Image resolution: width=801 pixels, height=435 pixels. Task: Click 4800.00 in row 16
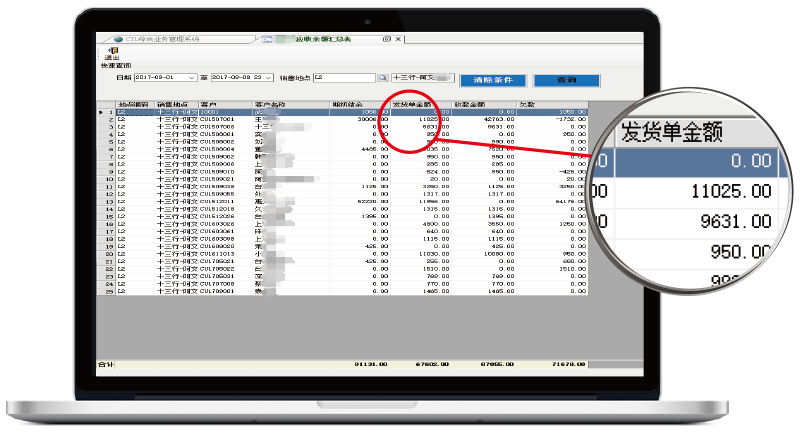435,224
